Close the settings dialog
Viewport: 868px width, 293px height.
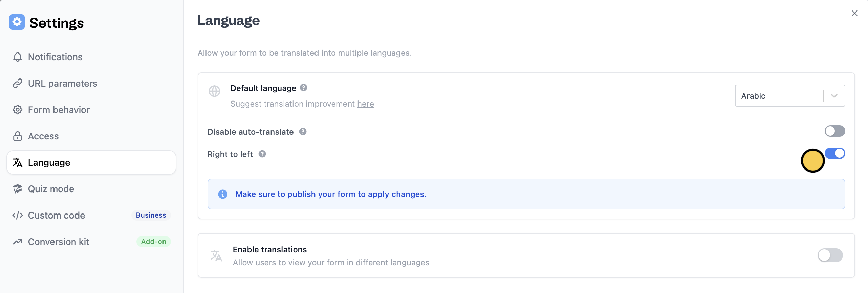point(855,13)
